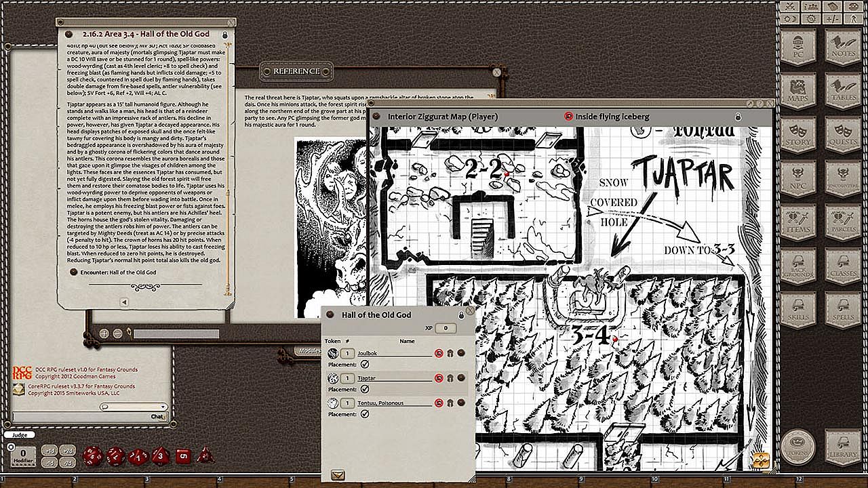868x488 pixels.
Task: Open the Spells sidebar button
Action: pyautogui.click(x=843, y=310)
